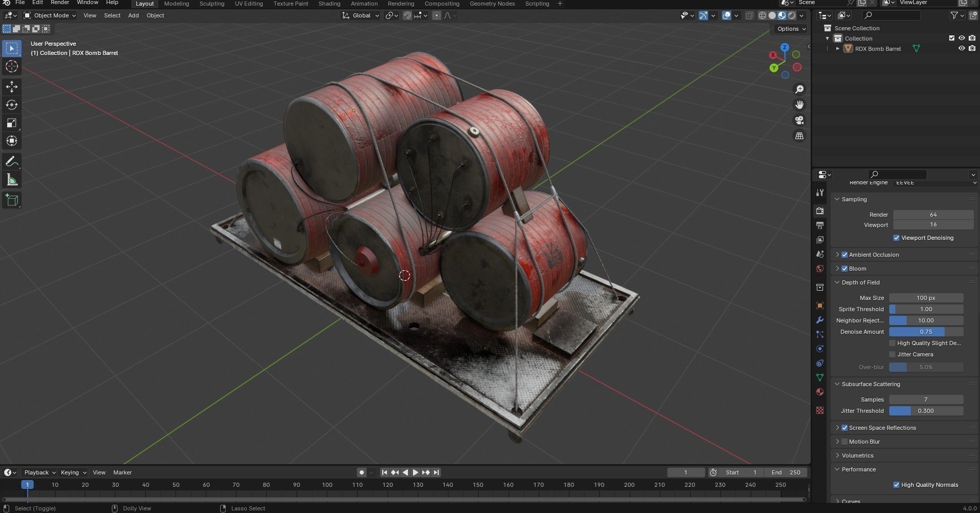
Task: Toggle viewport gizmos display button
Action: point(703,15)
